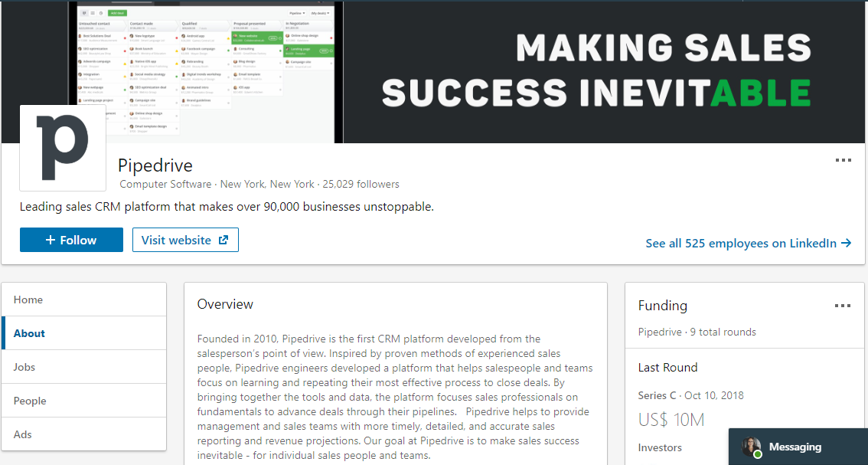Click the arrow icon after employees link
Viewport: 868px width, 465px height.
tap(846, 243)
